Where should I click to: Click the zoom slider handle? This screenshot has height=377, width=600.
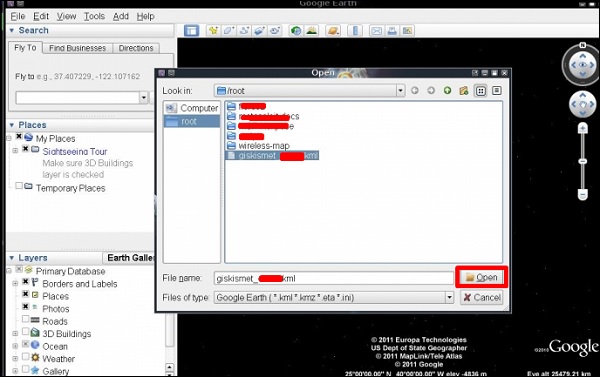[582, 162]
